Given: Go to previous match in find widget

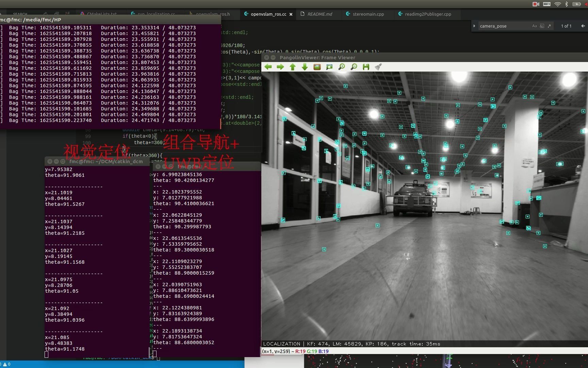Looking at the screenshot, I should [x=583, y=26].
